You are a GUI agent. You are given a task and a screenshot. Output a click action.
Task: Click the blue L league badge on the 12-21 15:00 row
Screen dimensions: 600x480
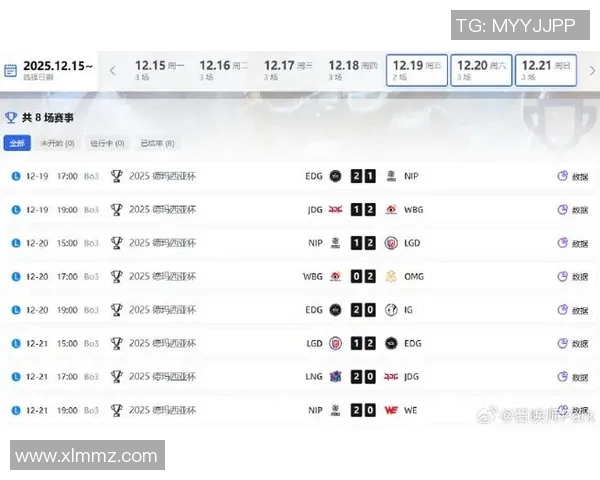pos(15,343)
